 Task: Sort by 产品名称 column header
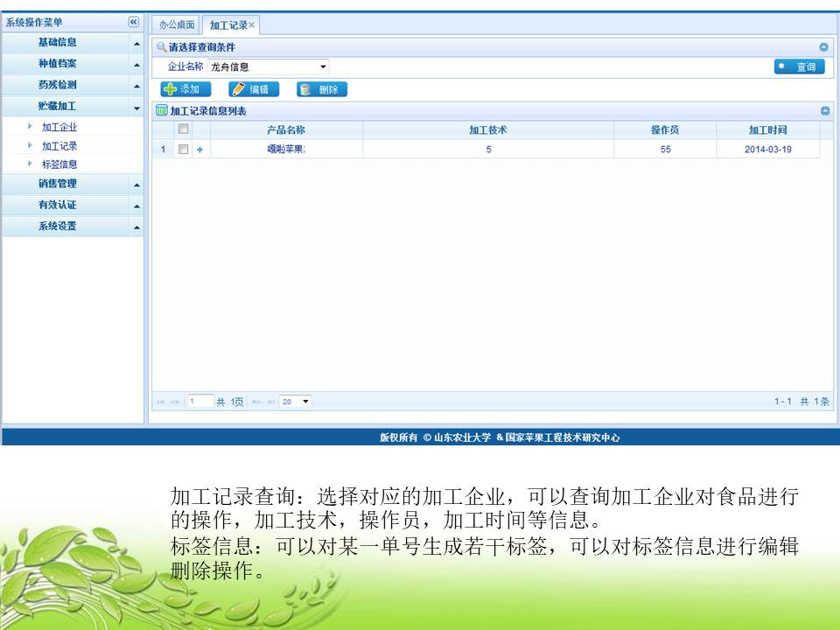pyautogui.click(x=286, y=129)
